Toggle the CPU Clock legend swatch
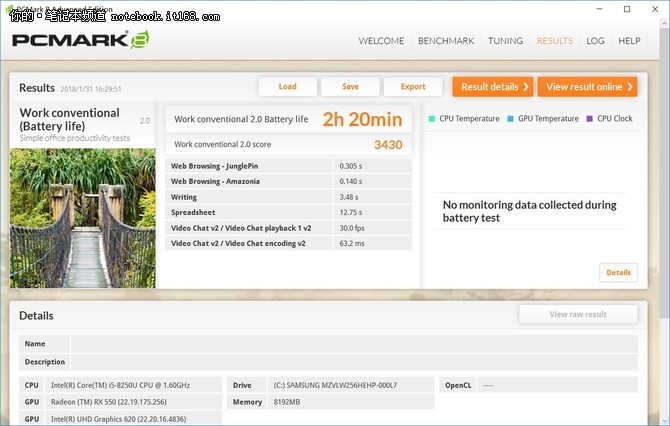 click(x=589, y=119)
